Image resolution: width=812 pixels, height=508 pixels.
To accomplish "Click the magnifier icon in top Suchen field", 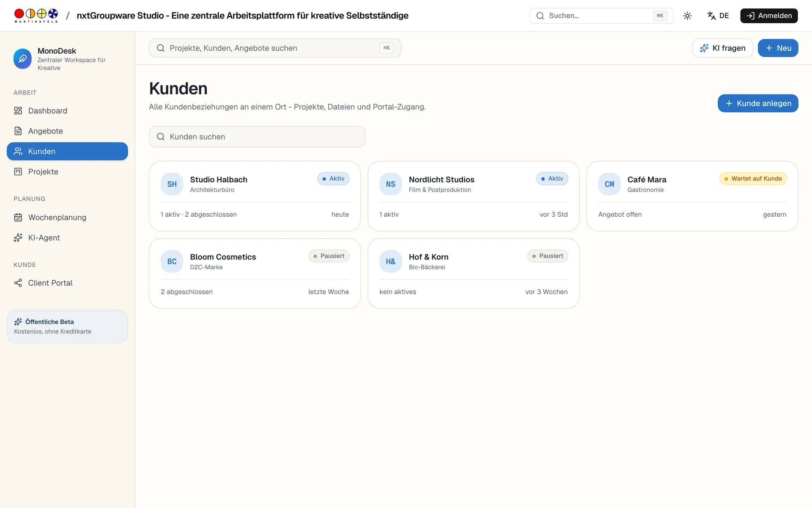I will click(540, 16).
